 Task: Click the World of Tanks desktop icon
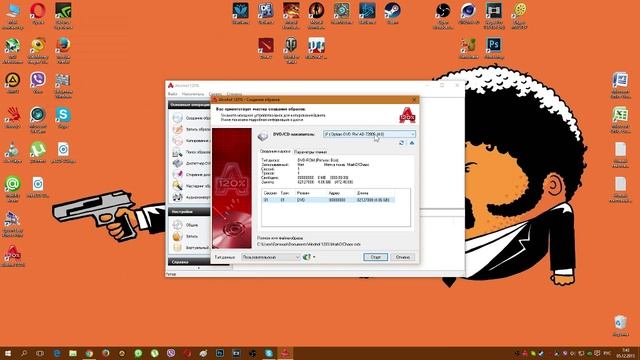coord(291,50)
